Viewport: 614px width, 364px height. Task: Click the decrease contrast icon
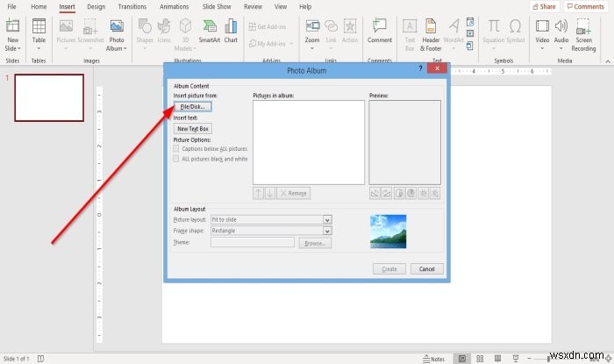(x=411, y=193)
